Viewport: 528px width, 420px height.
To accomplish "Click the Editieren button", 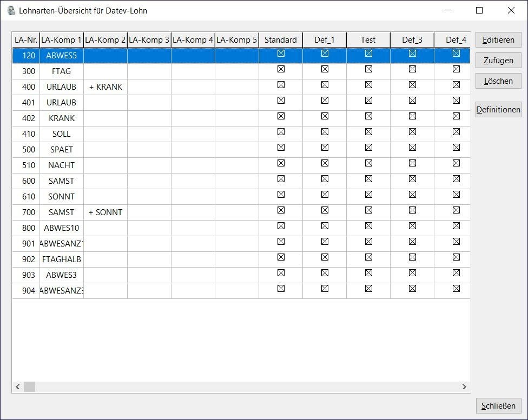I will click(x=498, y=40).
